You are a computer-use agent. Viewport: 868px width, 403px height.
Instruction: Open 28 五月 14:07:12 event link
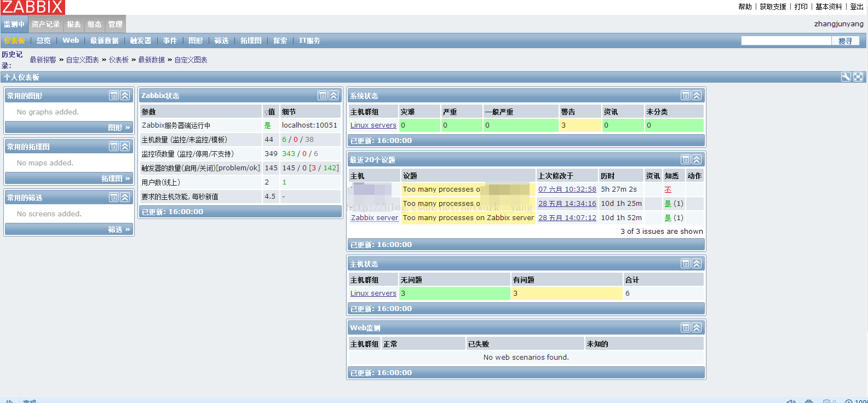[x=567, y=217]
